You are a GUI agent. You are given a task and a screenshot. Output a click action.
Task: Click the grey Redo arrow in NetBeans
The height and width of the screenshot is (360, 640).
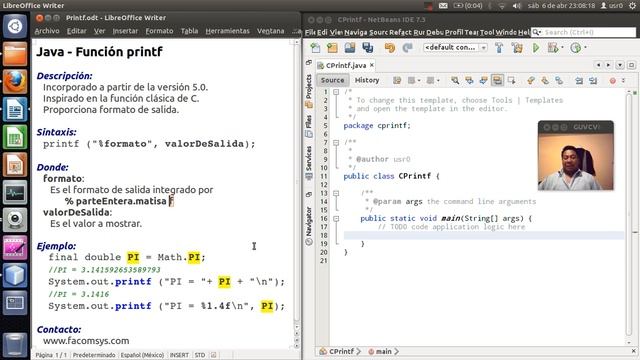point(407,48)
